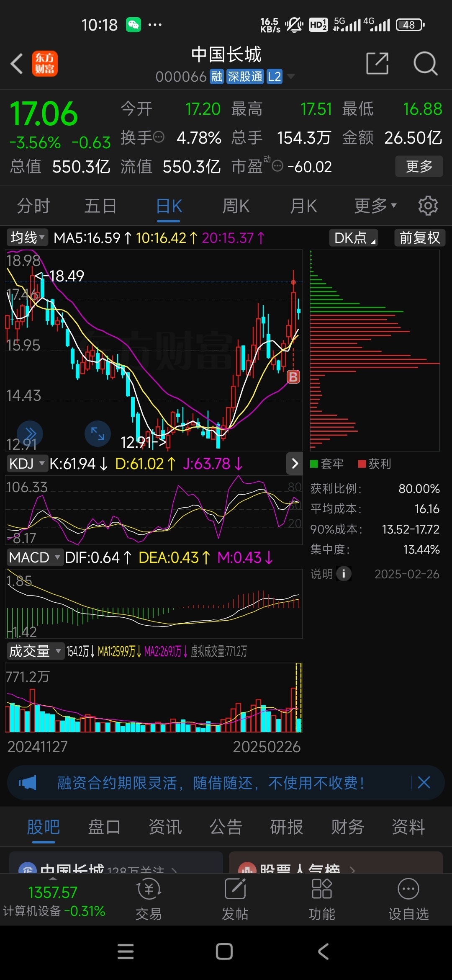This screenshot has height=980, width=452.
Task: Open the MACD indicator dropdown
Action: 35,557
